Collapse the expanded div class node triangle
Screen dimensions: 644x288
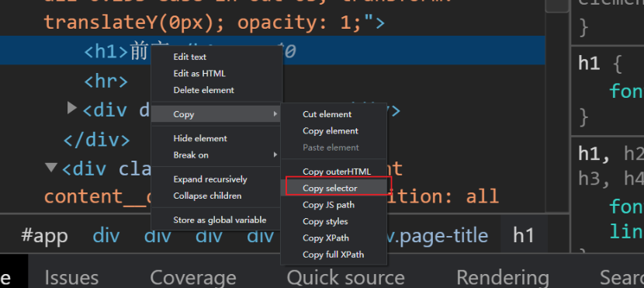tap(51, 167)
